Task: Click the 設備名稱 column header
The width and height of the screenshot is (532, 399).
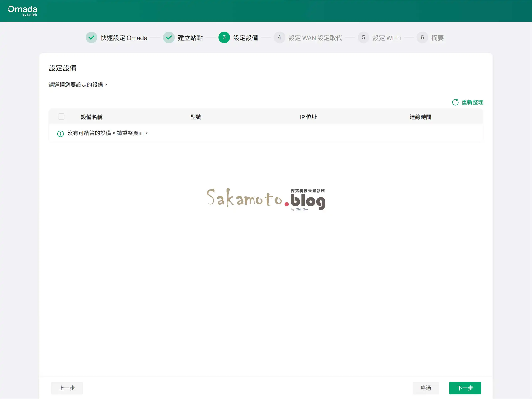Action: click(91, 117)
